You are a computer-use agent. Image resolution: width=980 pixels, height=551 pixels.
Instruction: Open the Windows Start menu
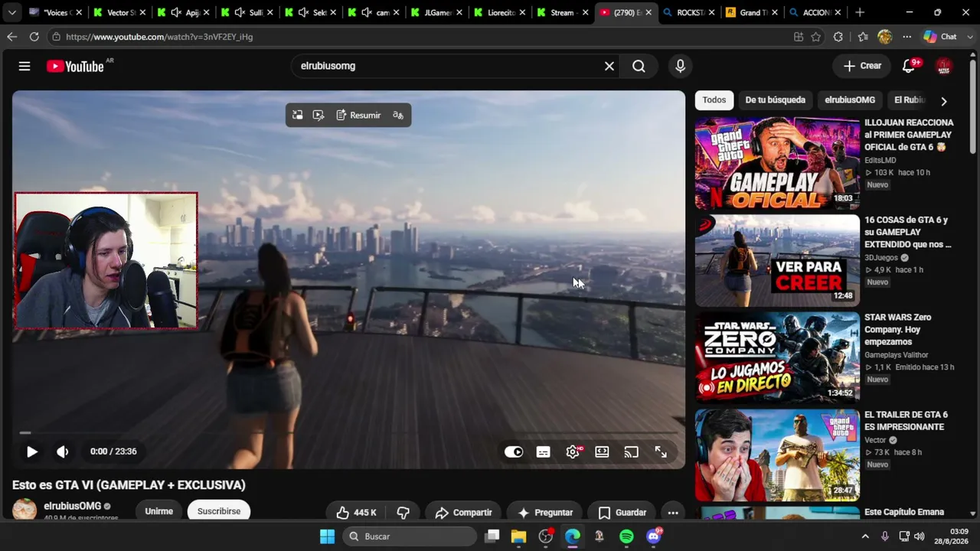click(x=327, y=536)
